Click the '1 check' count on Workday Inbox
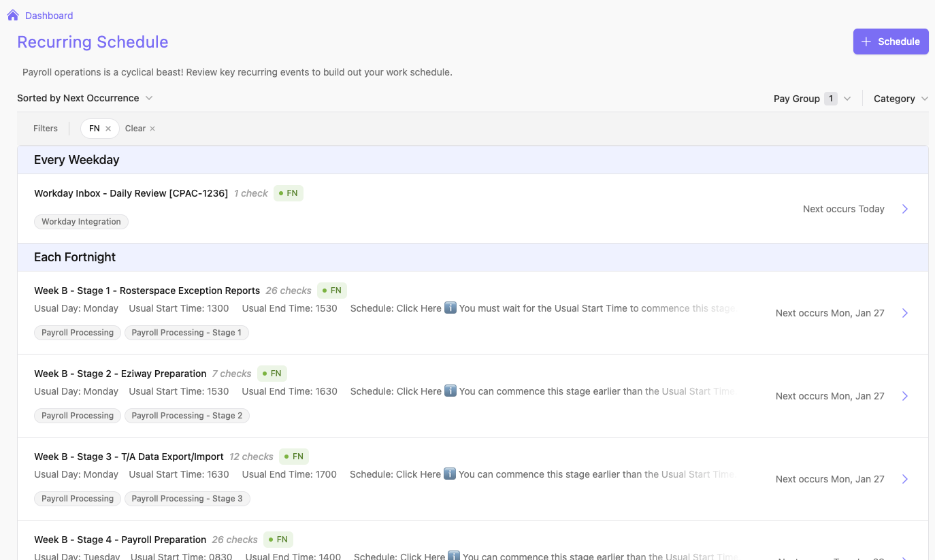 (251, 193)
